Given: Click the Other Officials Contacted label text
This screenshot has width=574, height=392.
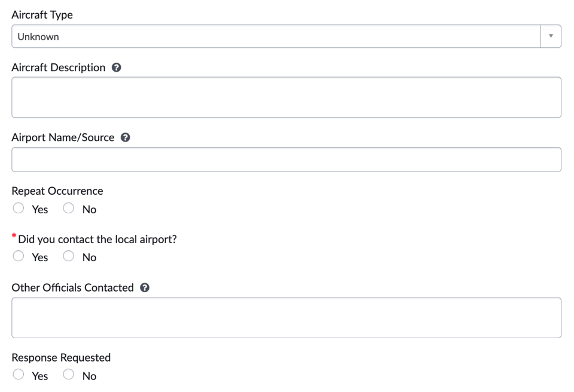Looking at the screenshot, I should coord(72,287).
